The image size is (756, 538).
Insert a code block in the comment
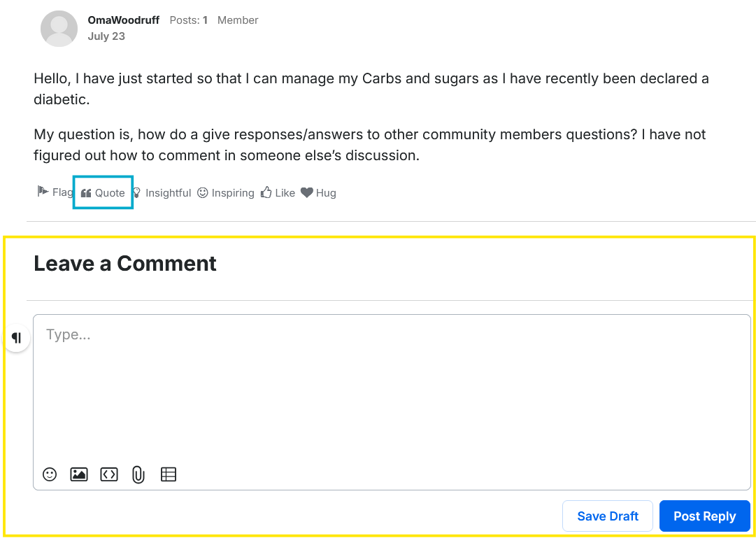point(109,474)
